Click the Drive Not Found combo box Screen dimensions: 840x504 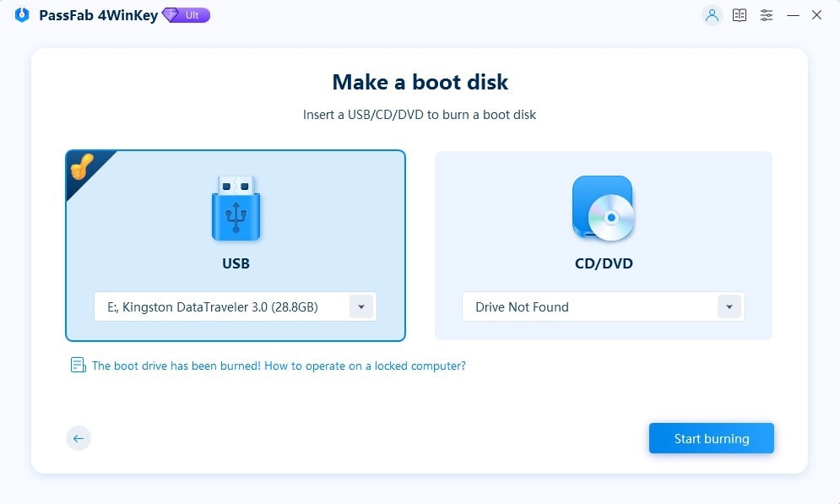tap(604, 306)
